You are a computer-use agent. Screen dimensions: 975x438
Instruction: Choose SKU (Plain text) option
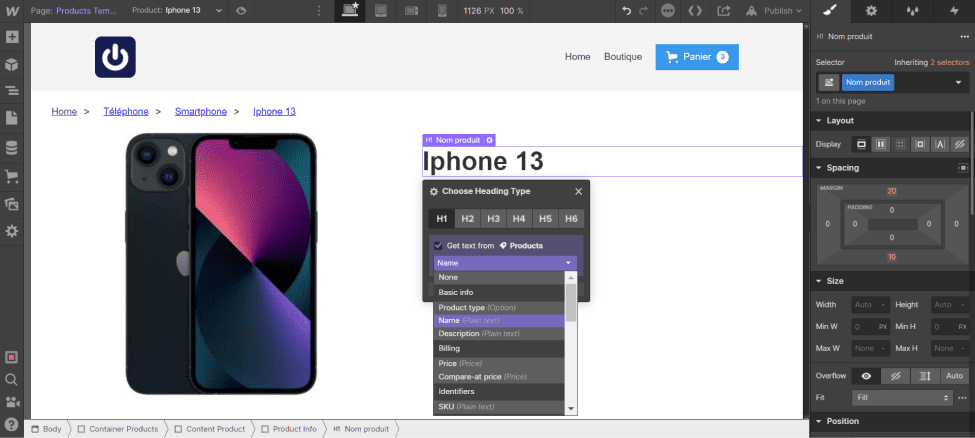[x=499, y=407]
